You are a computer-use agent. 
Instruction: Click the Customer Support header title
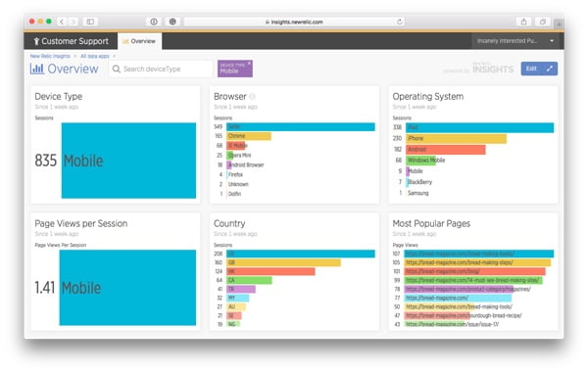pos(74,41)
